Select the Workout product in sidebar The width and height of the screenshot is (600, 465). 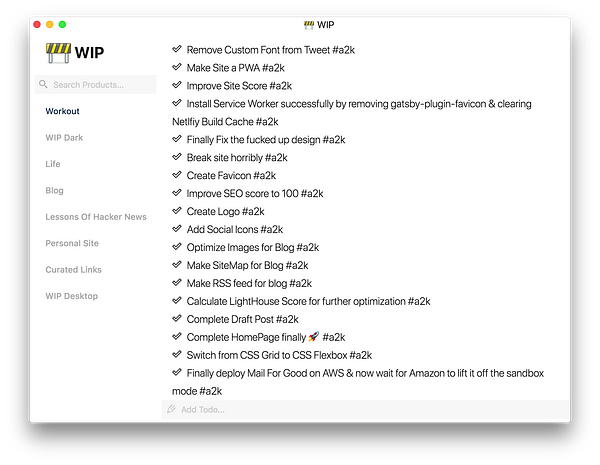click(x=62, y=111)
